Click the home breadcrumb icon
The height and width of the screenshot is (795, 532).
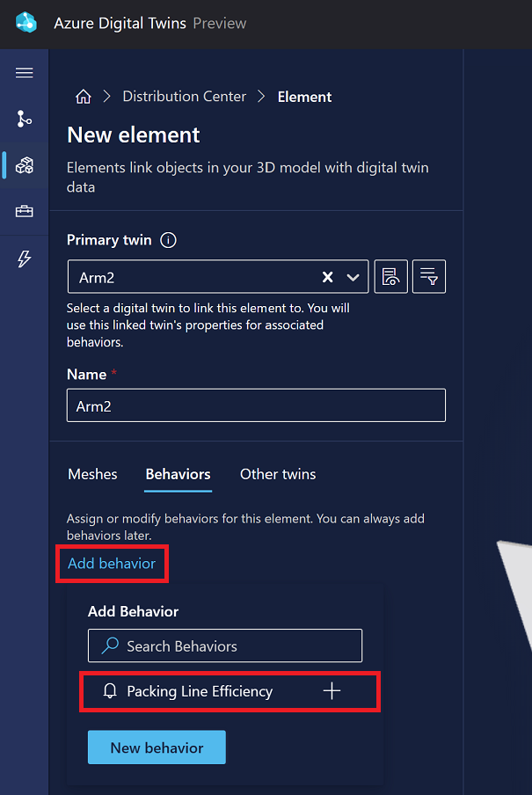point(84,97)
